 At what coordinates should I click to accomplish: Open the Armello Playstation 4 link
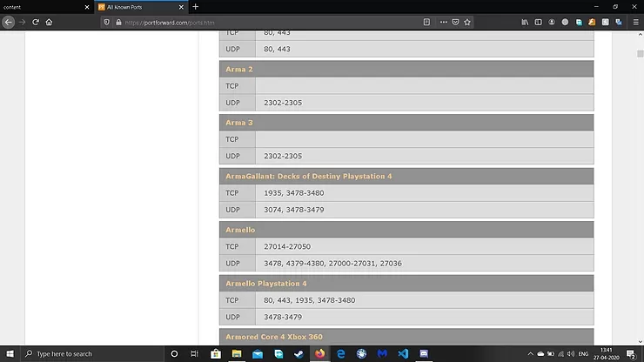[x=265, y=284]
